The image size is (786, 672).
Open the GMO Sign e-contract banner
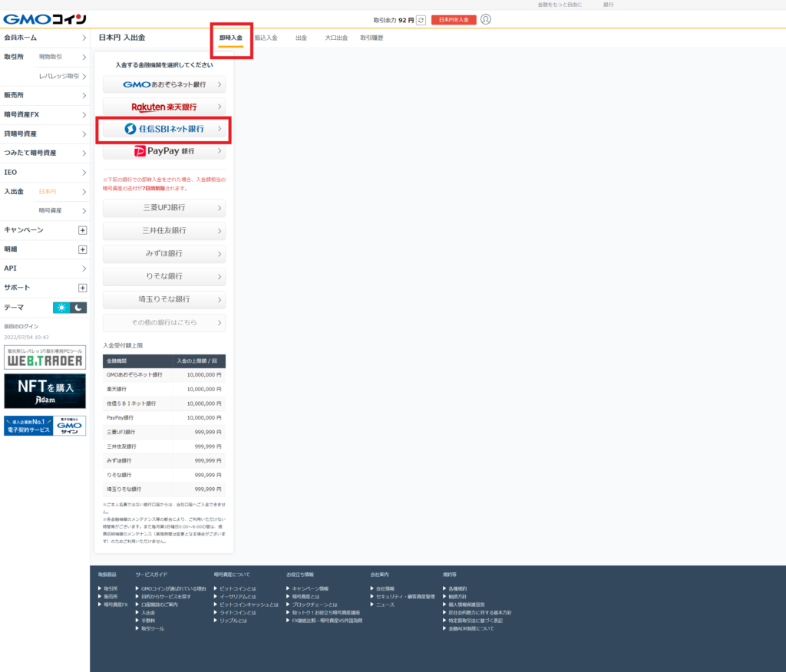point(45,426)
